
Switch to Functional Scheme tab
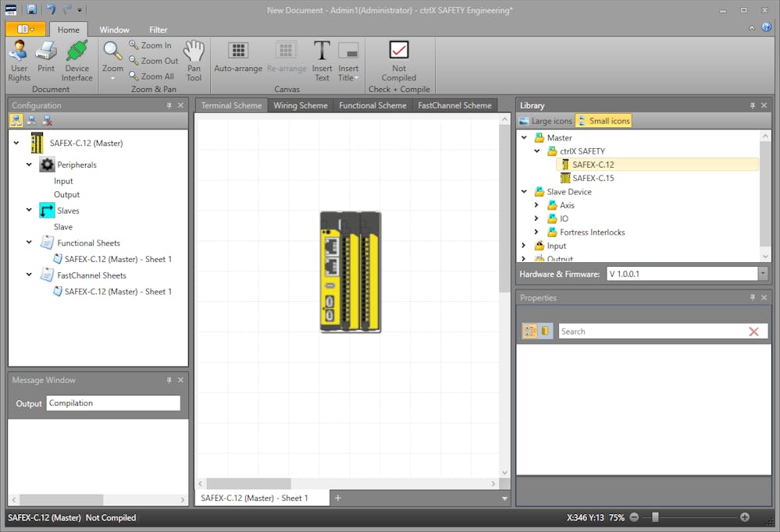pos(372,105)
